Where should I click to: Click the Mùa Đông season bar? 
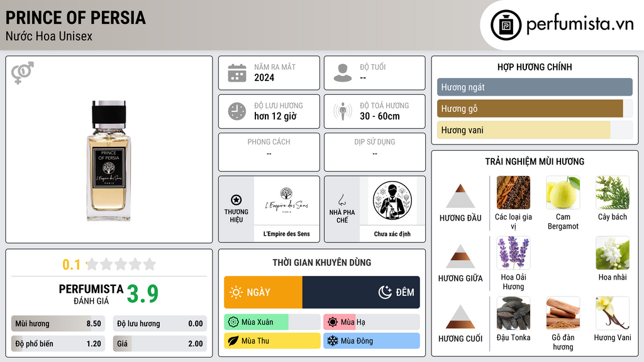[371, 341]
